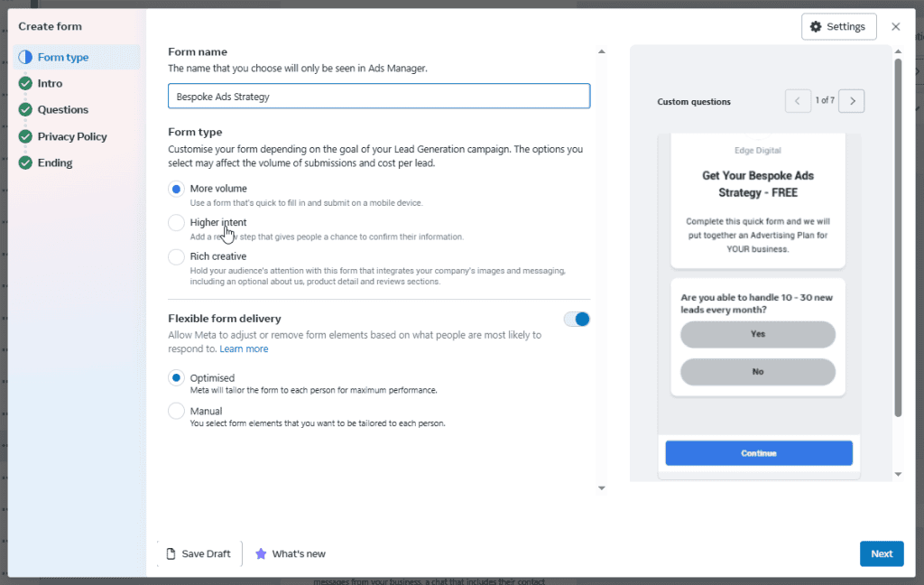Open What's new
The width and height of the screenshot is (924, 585).
point(290,553)
